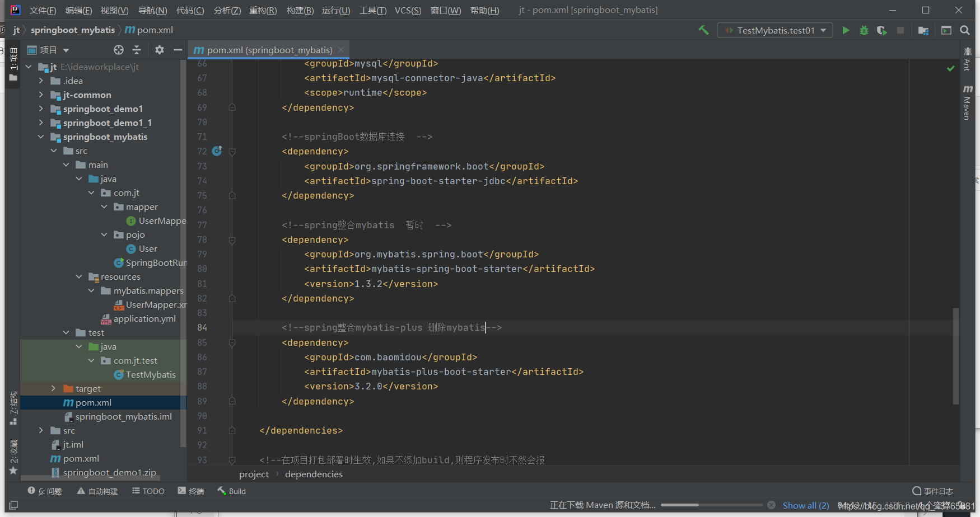Viewport: 980px width, 517px height.
Task: Run with coverage shield icon
Action: [x=882, y=30]
